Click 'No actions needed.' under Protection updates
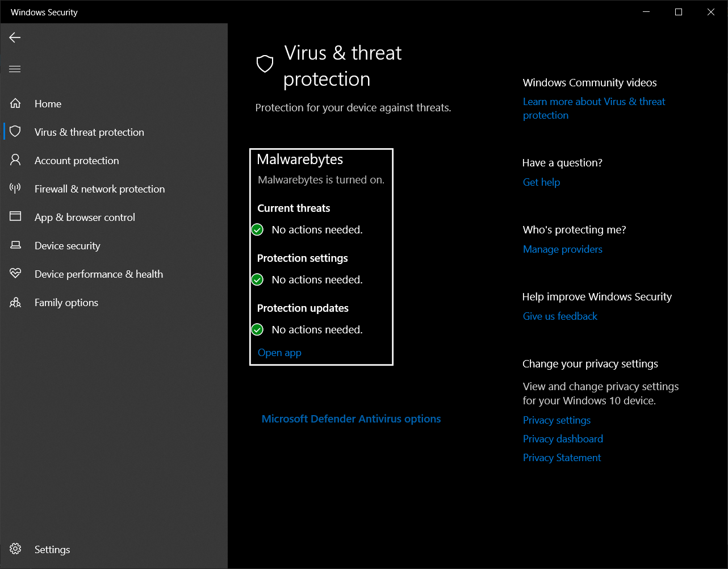This screenshot has height=569, width=728. [317, 330]
